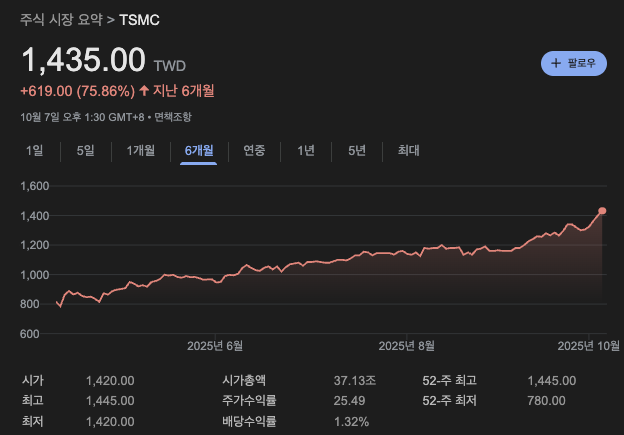Show the 최대 full history chart
Image resolution: width=624 pixels, height=435 pixels.
pyautogui.click(x=408, y=151)
